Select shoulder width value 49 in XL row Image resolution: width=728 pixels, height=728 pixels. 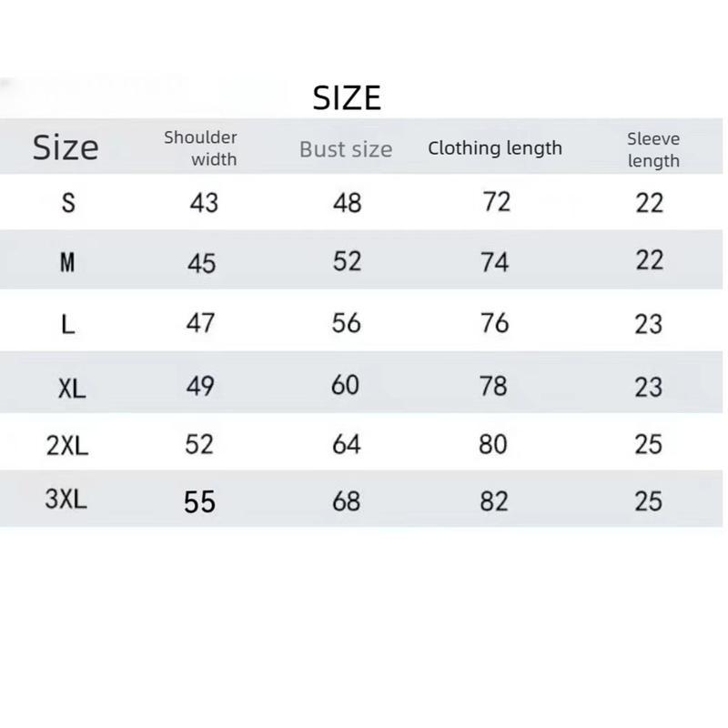(x=200, y=386)
